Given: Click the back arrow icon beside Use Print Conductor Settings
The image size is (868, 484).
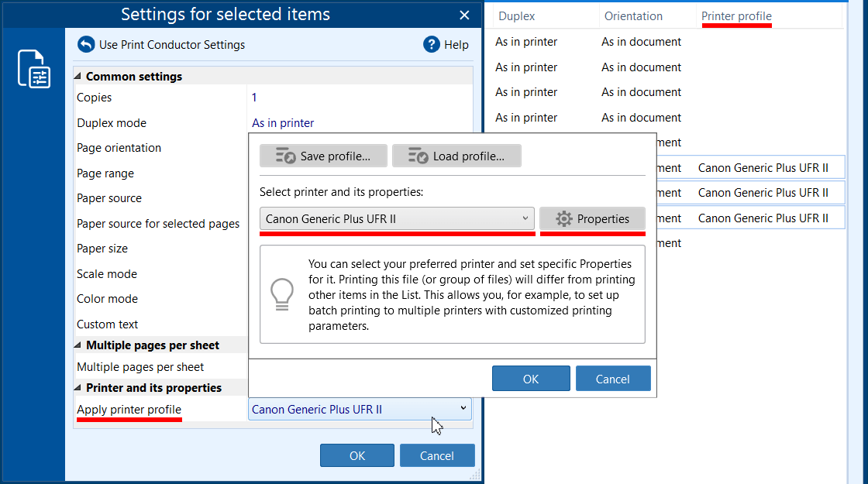Looking at the screenshot, I should click(x=86, y=45).
